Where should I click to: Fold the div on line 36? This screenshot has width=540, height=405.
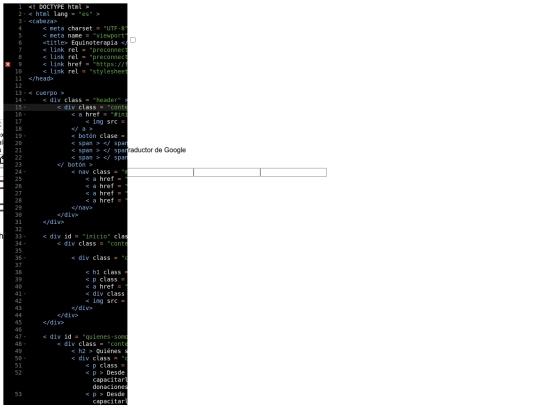(x=25, y=258)
